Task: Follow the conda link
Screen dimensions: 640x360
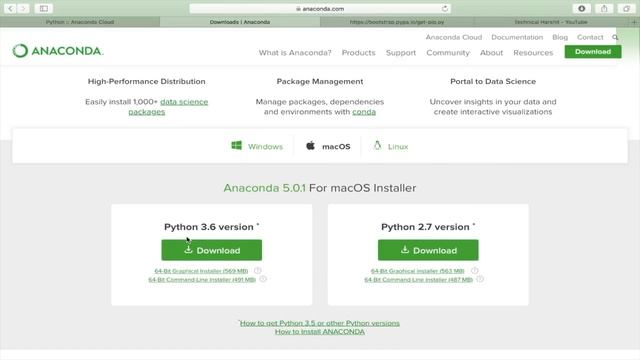Action: pyautogui.click(x=364, y=112)
